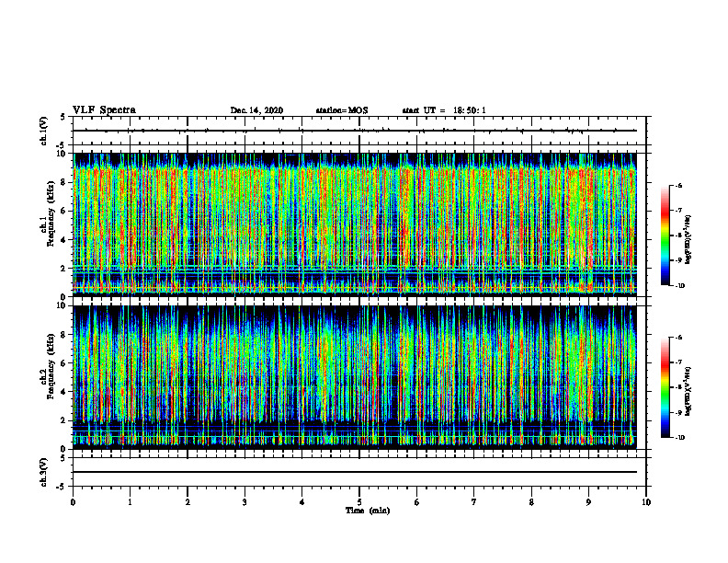Click the 2 kHz tick label on the ch.2 axis

pos(64,420)
